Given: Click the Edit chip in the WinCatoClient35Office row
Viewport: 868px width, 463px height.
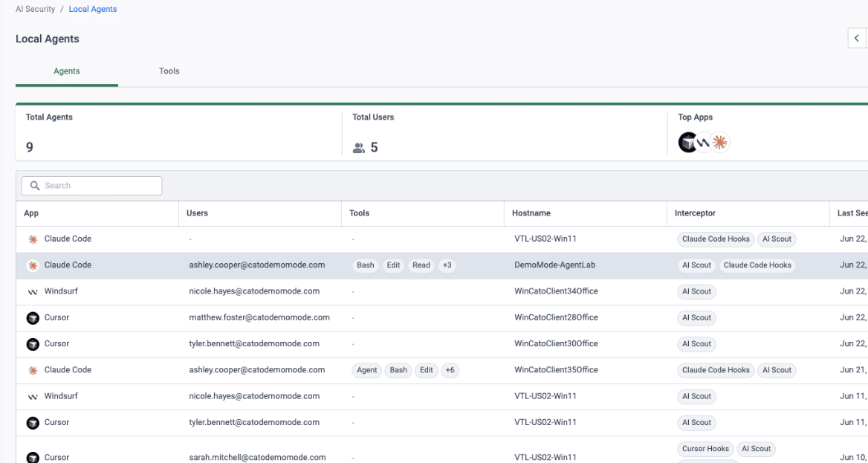Looking at the screenshot, I should [427, 370].
